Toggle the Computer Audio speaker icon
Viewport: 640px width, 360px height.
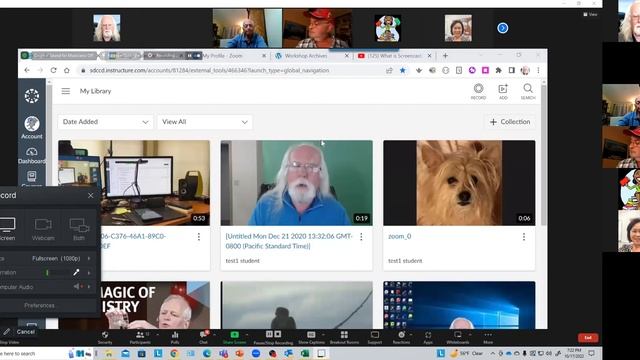(78, 287)
